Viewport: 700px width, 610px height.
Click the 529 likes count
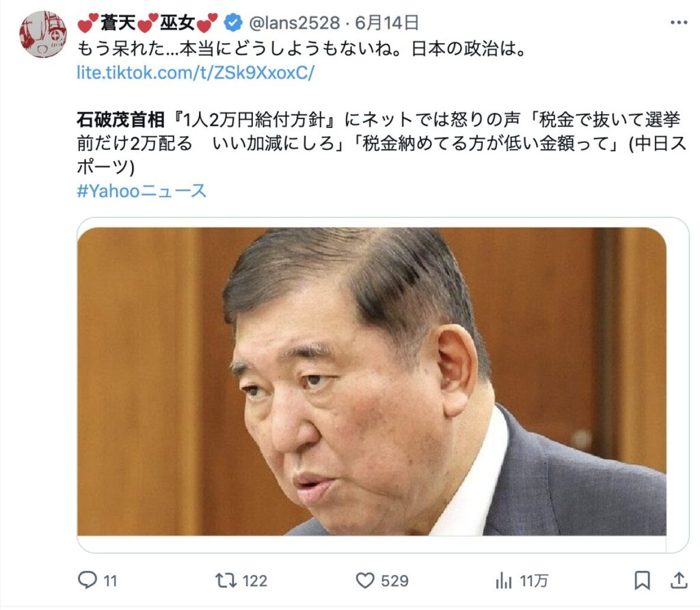point(394,581)
